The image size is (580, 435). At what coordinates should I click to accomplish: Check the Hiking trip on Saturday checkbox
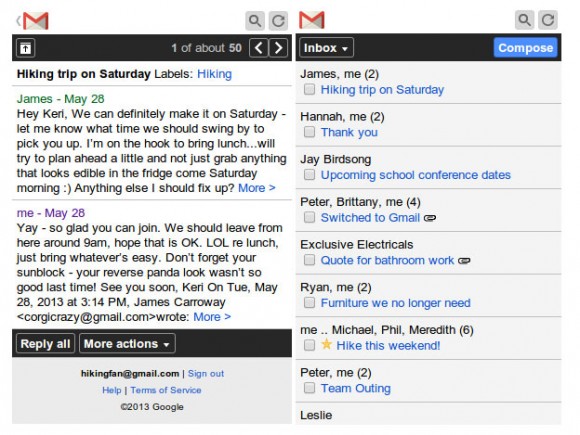click(309, 89)
